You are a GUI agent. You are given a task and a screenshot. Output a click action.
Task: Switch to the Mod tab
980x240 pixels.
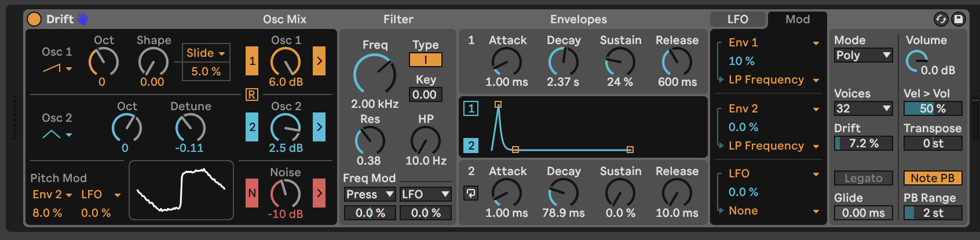(x=798, y=19)
